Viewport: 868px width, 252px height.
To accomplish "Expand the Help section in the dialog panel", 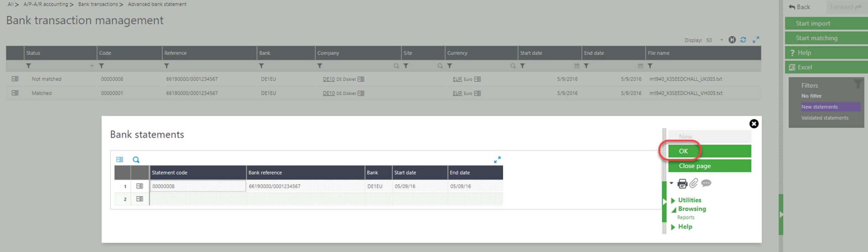I will coord(685,227).
